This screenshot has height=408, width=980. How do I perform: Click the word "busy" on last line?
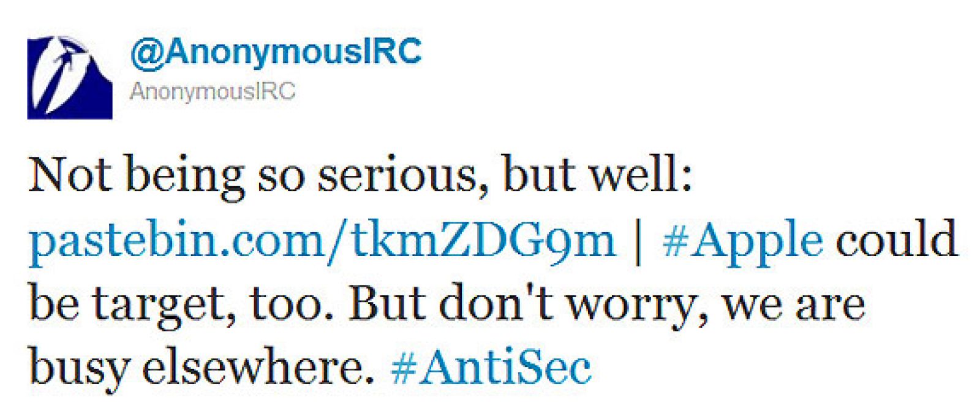pyautogui.click(x=80, y=368)
